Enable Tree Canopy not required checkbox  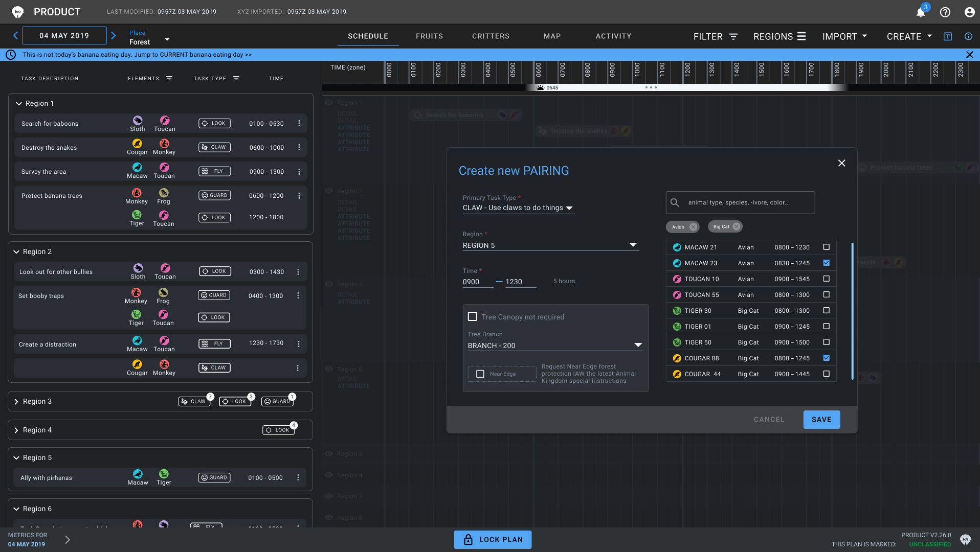(x=473, y=317)
